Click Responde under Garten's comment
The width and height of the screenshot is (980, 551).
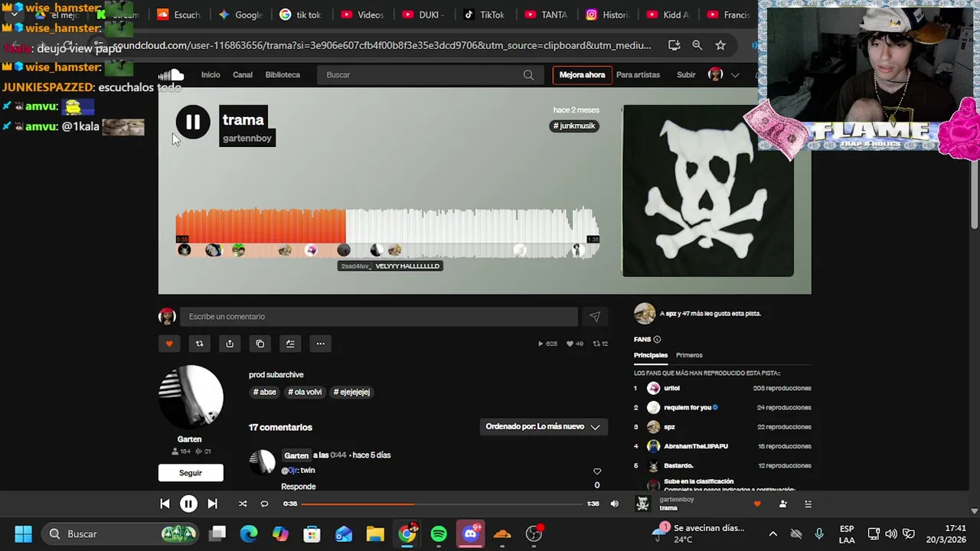298,487
